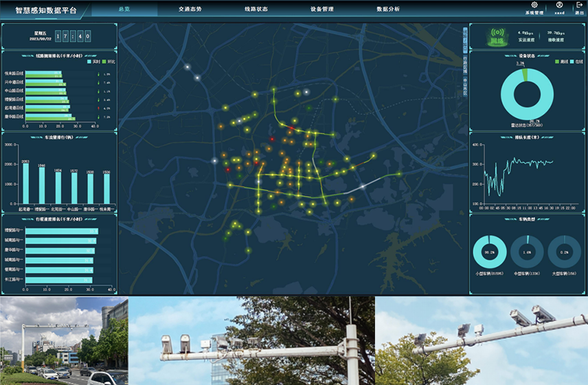Click the 设备状态 radar donut chart

pyautogui.click(x=526, y=93)
